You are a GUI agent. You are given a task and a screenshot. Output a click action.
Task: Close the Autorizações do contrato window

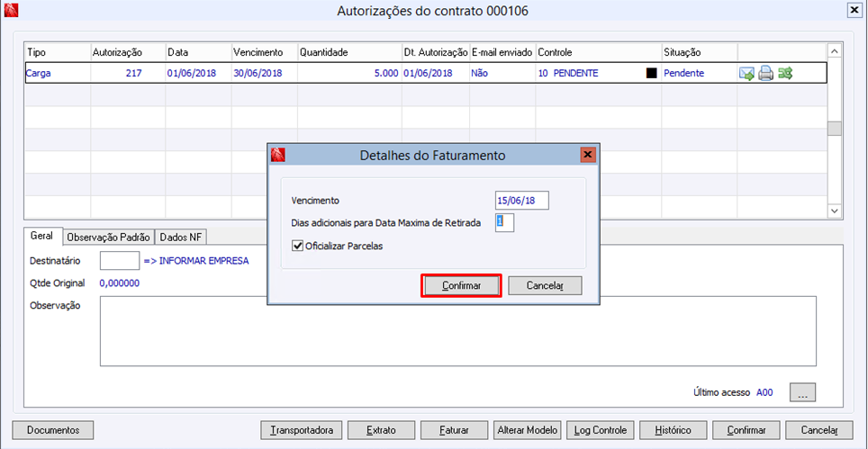tap(854, 10)
